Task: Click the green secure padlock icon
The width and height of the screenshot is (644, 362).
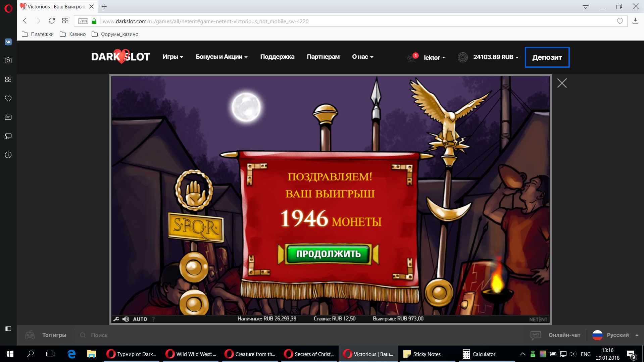Action: point(94,21)
